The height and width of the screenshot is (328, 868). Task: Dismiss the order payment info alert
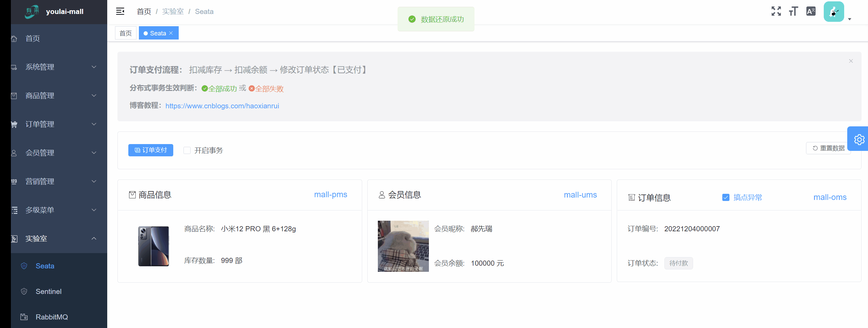point(851,61)
